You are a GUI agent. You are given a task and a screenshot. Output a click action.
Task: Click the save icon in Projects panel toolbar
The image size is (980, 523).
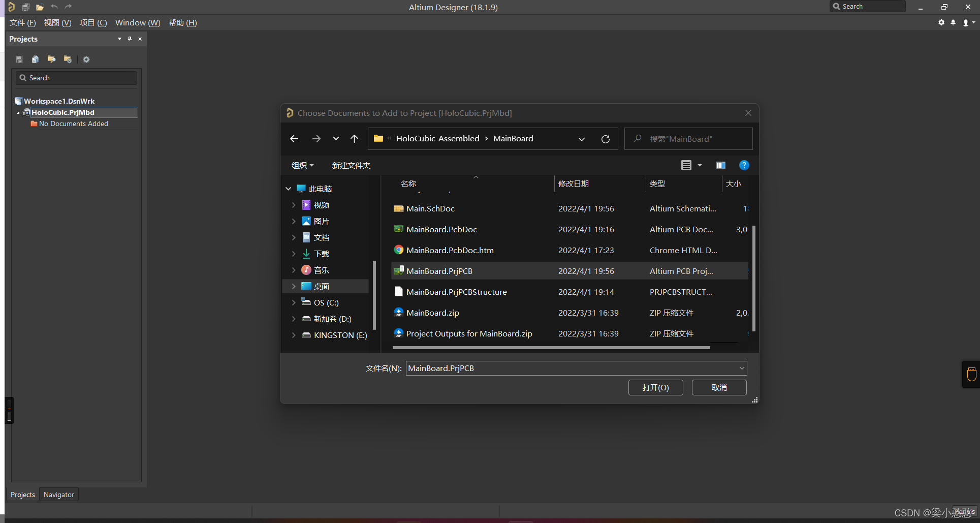[19, 59]
